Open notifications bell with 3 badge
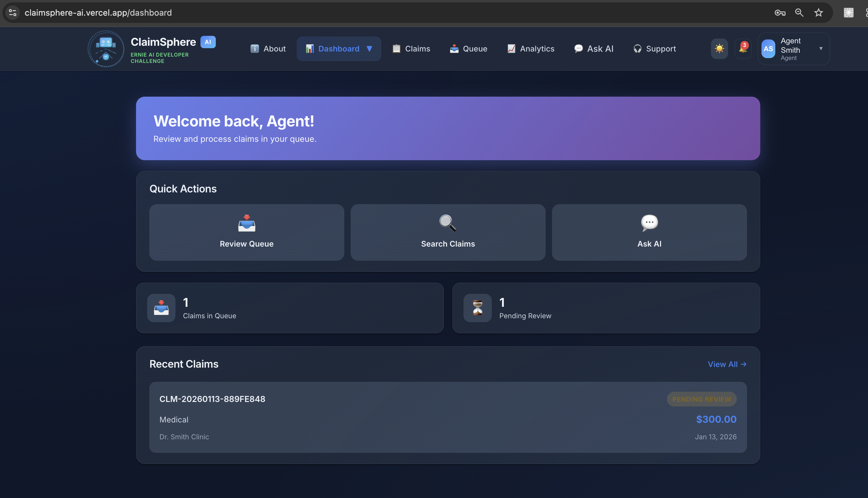Image resolution: width=868 pixels, height=498 pixels. point(742,49)
